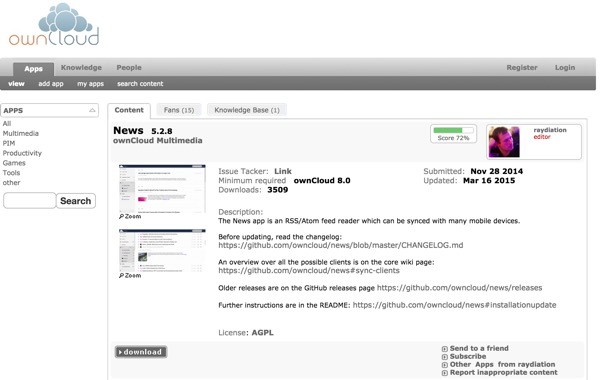Select the view submenu item

pyautogui.click(x=16, y=83)
